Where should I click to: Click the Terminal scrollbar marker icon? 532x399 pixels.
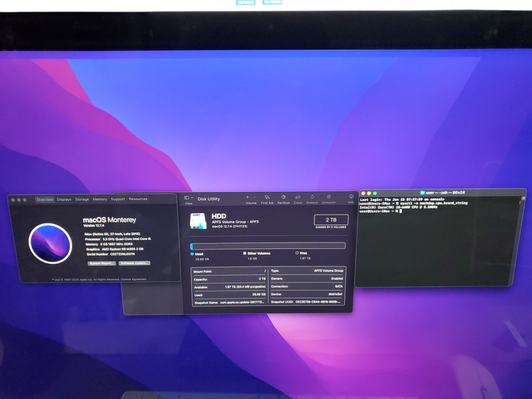click(523, 198)
